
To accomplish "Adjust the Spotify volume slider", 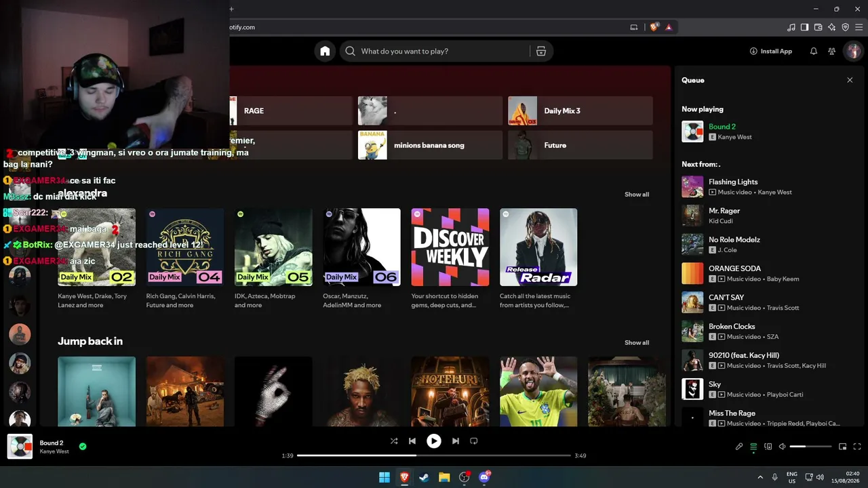I will (x=810, y=447).
